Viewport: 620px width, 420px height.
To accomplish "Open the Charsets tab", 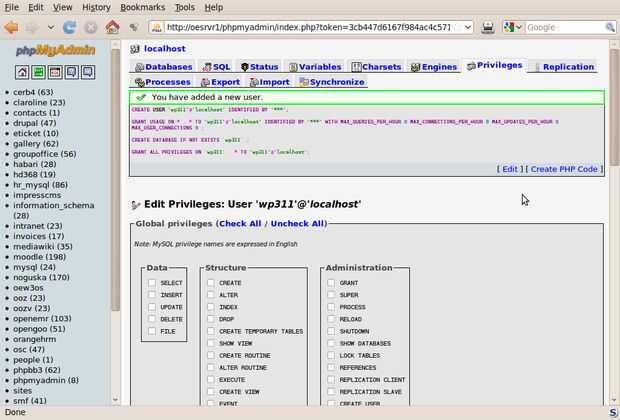I will click(x=376, y=67).
